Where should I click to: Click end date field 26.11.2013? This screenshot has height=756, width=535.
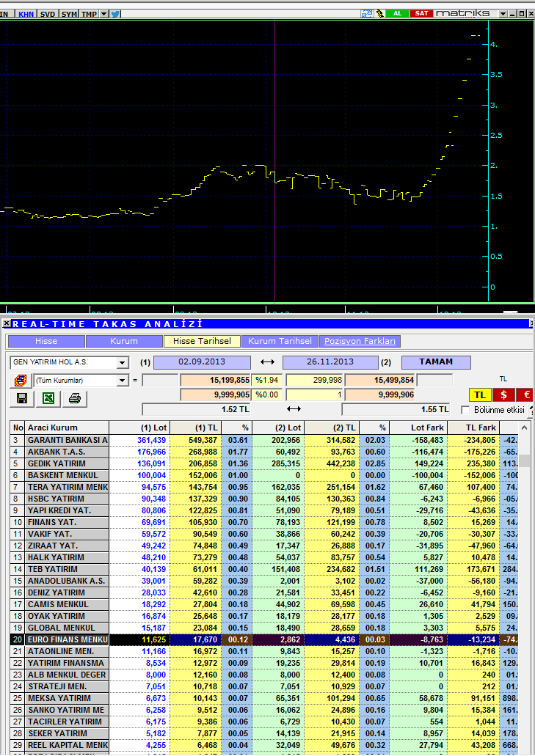330,362
